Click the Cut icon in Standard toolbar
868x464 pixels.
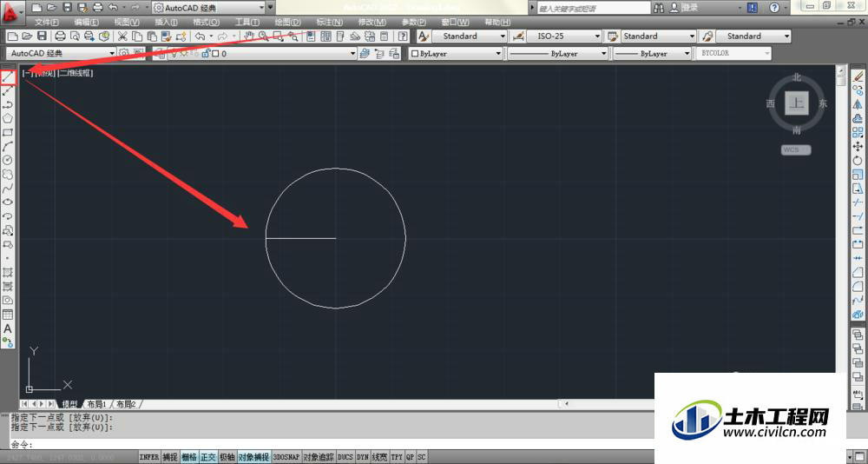[x=123, y=36]
